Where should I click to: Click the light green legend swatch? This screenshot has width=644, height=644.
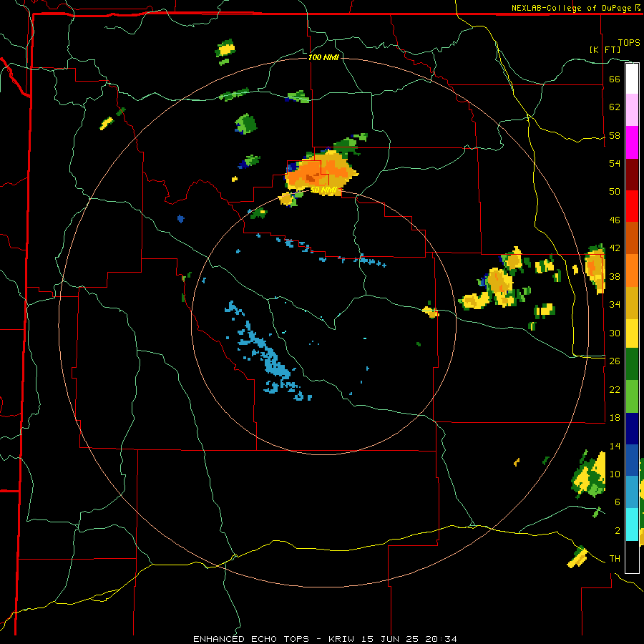click(632, 396)
